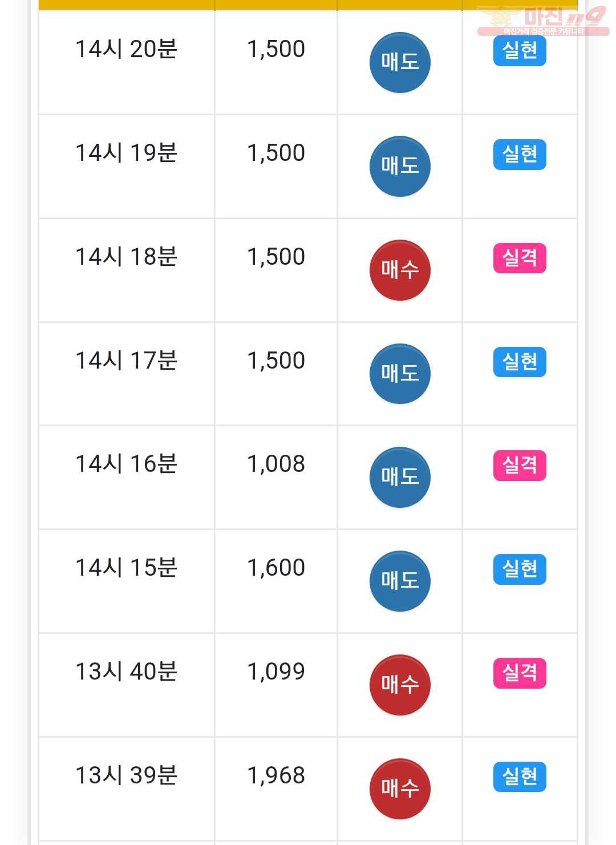Click the 실현 badge in 14시 15분 row
616x845 pixels.
point(520,569)
